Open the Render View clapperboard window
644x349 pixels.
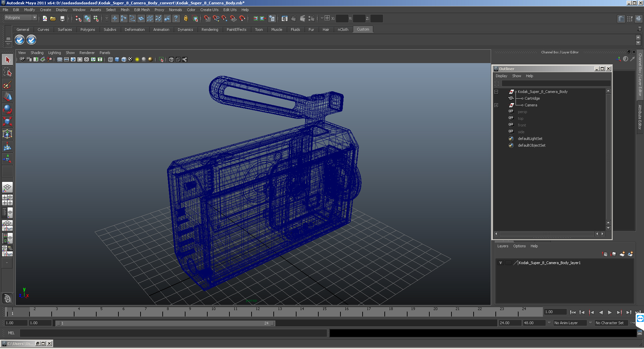click(x=284, y=18)
